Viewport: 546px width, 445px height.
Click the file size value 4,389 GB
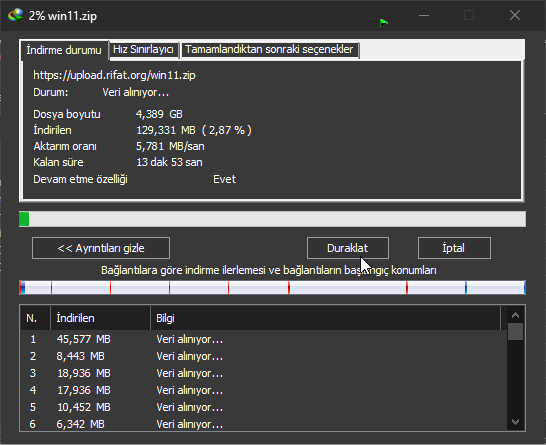[159, 114]
